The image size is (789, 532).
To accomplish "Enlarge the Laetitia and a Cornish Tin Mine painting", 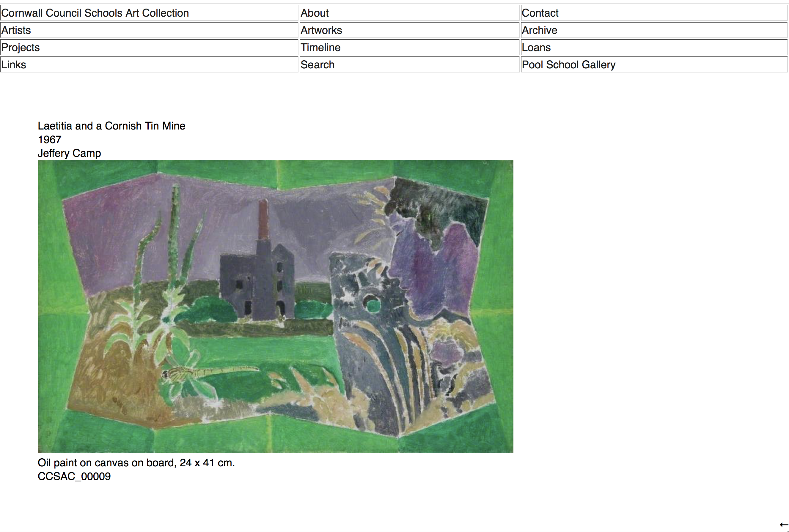I will tap(275, 306).
